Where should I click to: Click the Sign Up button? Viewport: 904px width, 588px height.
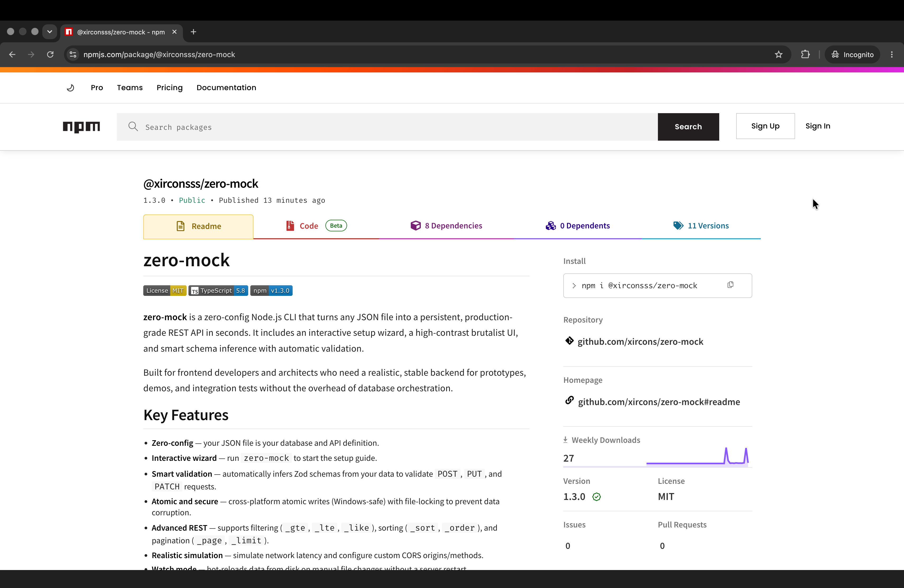click(x=765, y=126)
